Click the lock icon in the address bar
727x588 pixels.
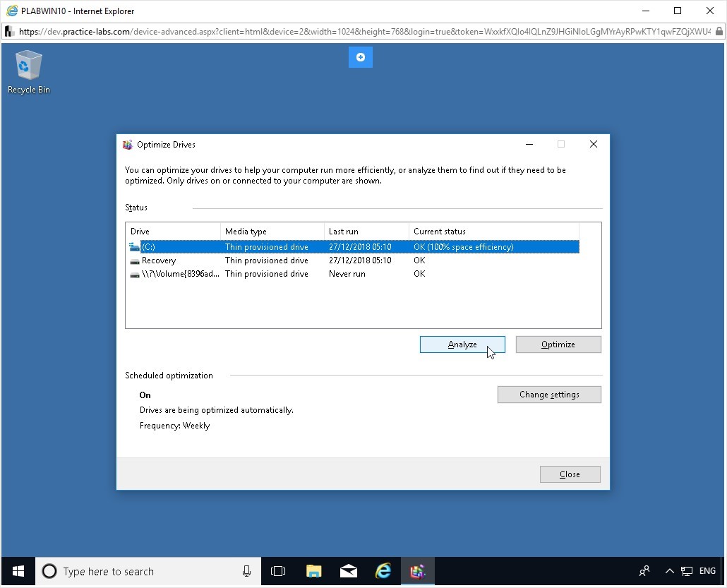click(719, 32)
